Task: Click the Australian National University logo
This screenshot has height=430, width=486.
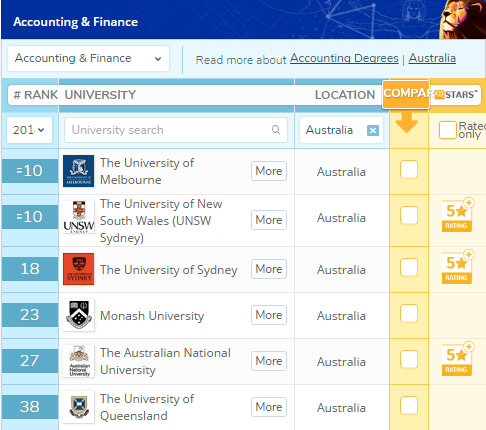Action: click(x=78, y=361)
